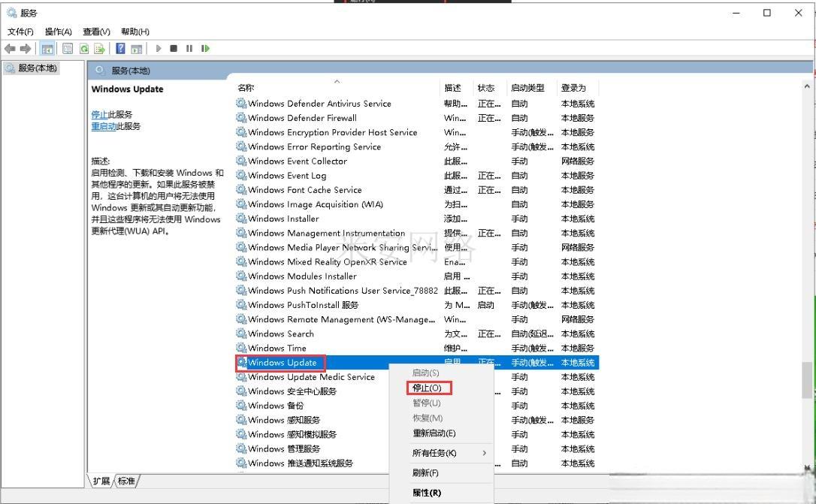Select Windows Mixed Reality OpenXR Service row

[417, 261]
